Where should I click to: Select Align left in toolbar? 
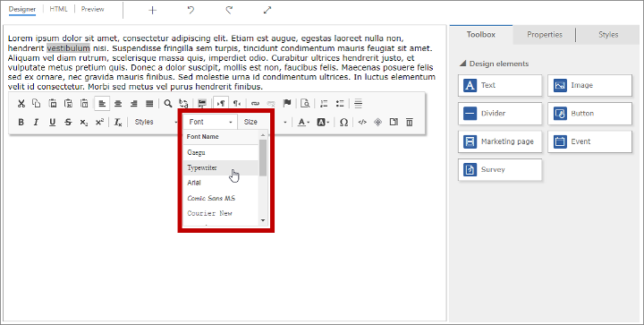pyautogui.click(x=102, y=104)
